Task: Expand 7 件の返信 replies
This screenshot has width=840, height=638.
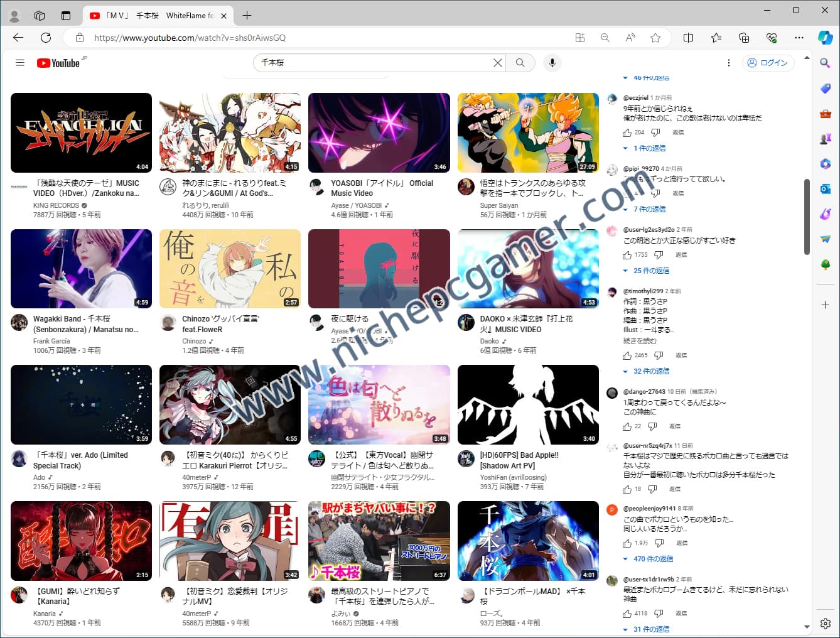Action: click(x=644, y=209)
